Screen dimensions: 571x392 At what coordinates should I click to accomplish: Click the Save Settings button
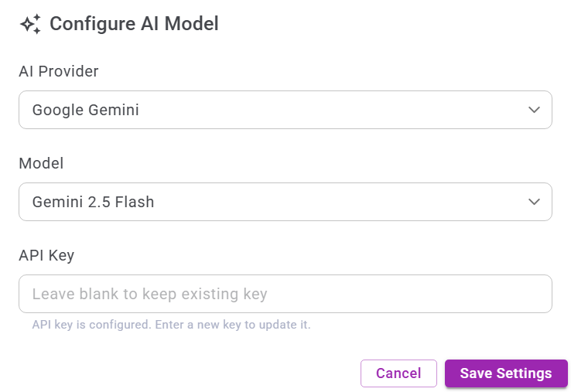tap(506, 373)
